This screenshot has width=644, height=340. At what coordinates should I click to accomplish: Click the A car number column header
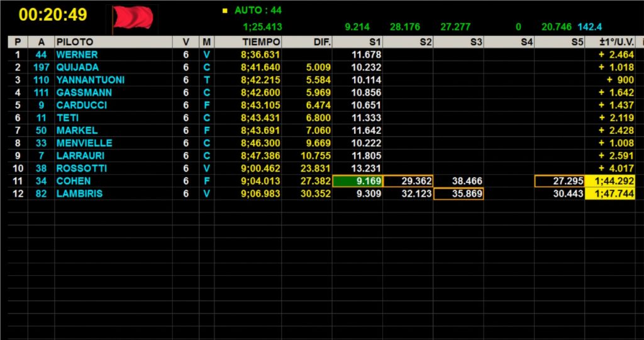coord(41,42)
